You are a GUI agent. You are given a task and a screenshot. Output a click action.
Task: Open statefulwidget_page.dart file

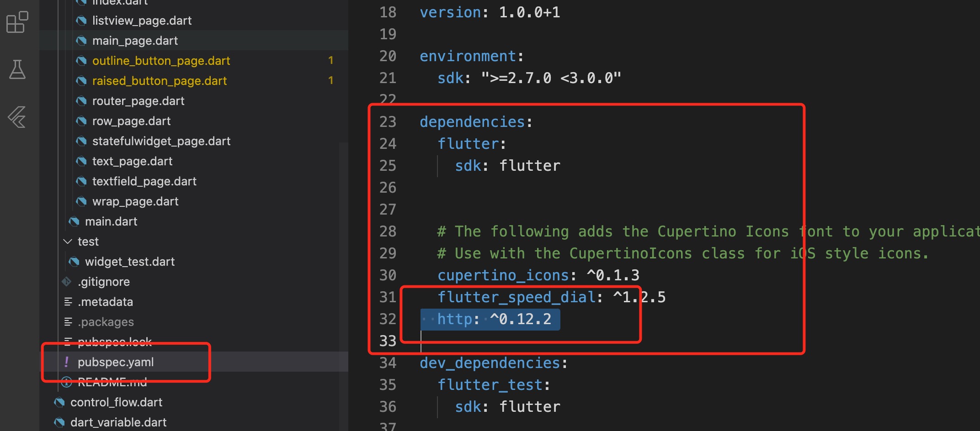161,141
